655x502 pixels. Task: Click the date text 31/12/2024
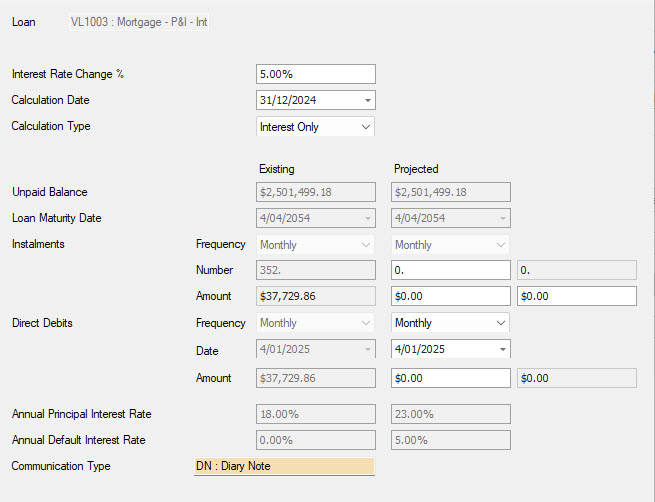coord(288,100)
